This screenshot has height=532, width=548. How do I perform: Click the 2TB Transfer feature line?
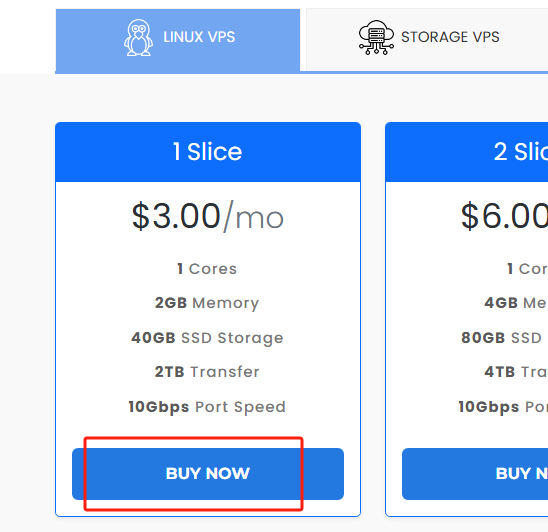coord(207,372)
